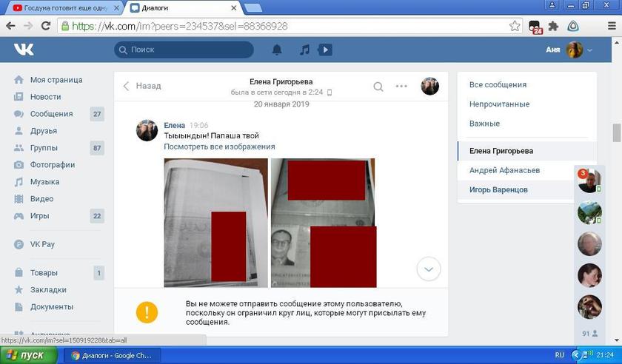The image size is (622, 364).
Task: Search within the conversation using magnifier icon
Action: [378, 87]
